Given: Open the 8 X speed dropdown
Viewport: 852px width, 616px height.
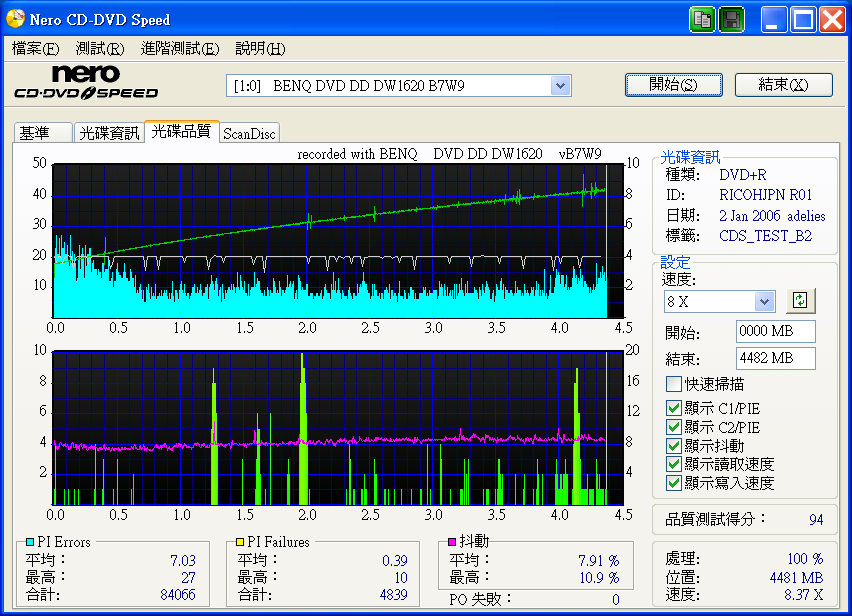Looking at the screenshot, I should click(x=765, y=301).
